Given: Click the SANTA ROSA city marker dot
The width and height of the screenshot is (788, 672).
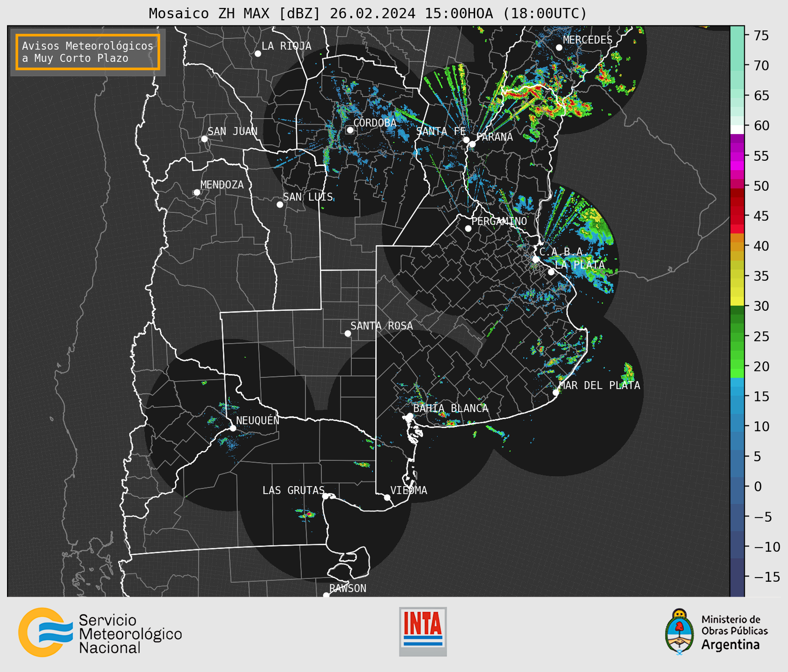Looking at the screenshot, I should click(348, 334).
